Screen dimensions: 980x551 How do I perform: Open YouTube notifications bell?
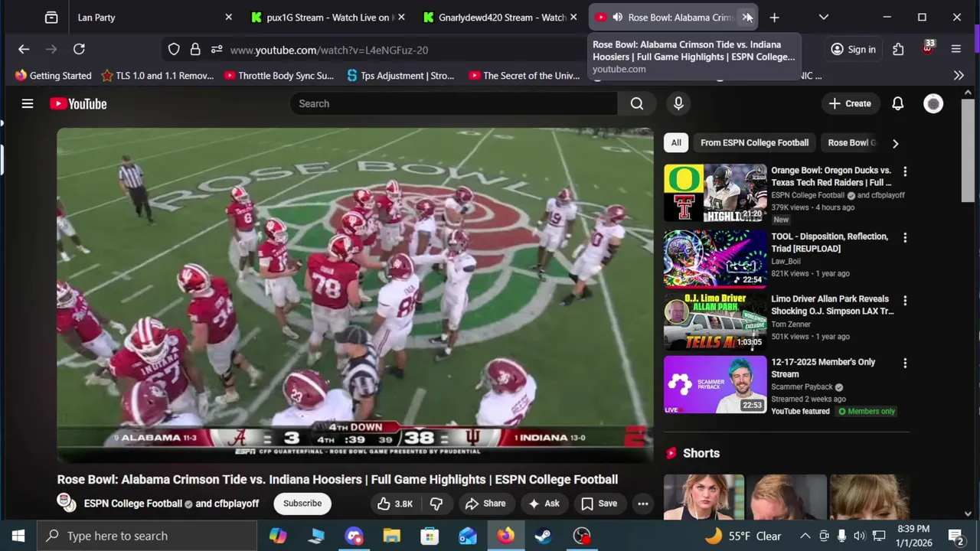point(897,103)
